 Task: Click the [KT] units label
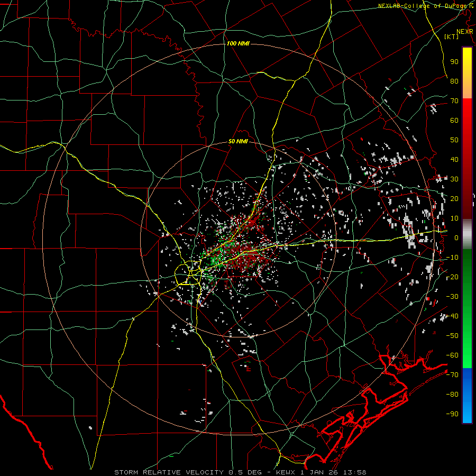452,36
